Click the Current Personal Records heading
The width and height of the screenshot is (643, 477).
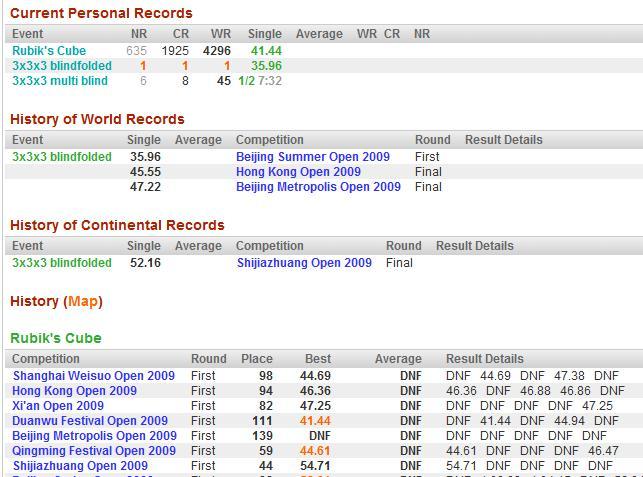tap(101, 13)
